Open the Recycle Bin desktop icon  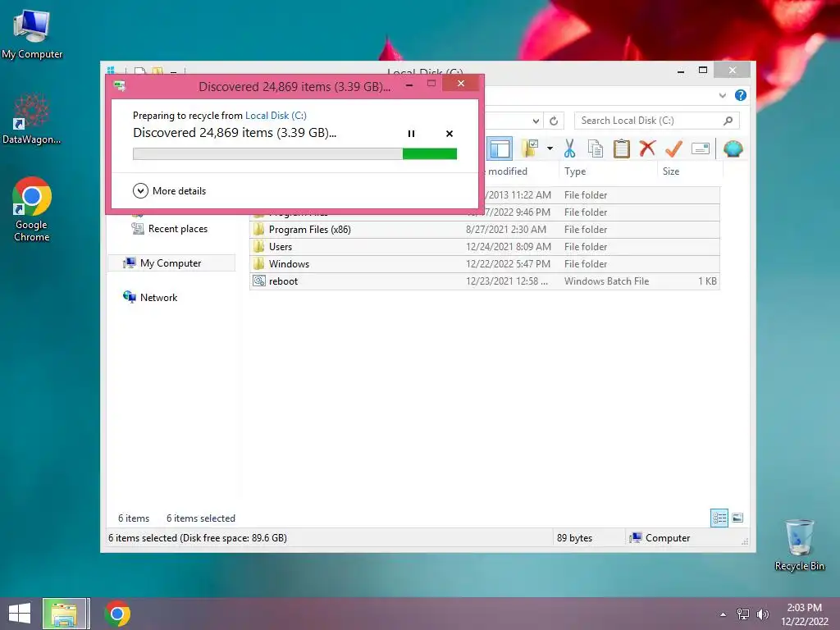click(799, 545)
